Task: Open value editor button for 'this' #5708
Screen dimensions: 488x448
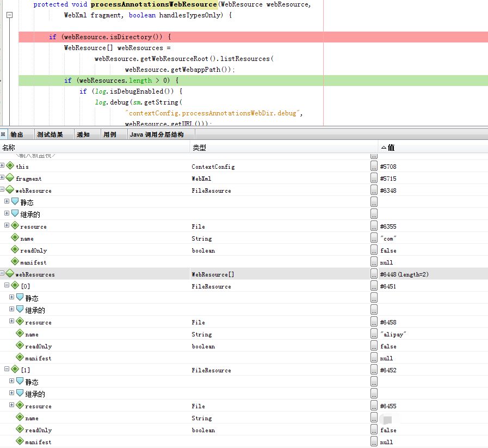Action: 374,166
